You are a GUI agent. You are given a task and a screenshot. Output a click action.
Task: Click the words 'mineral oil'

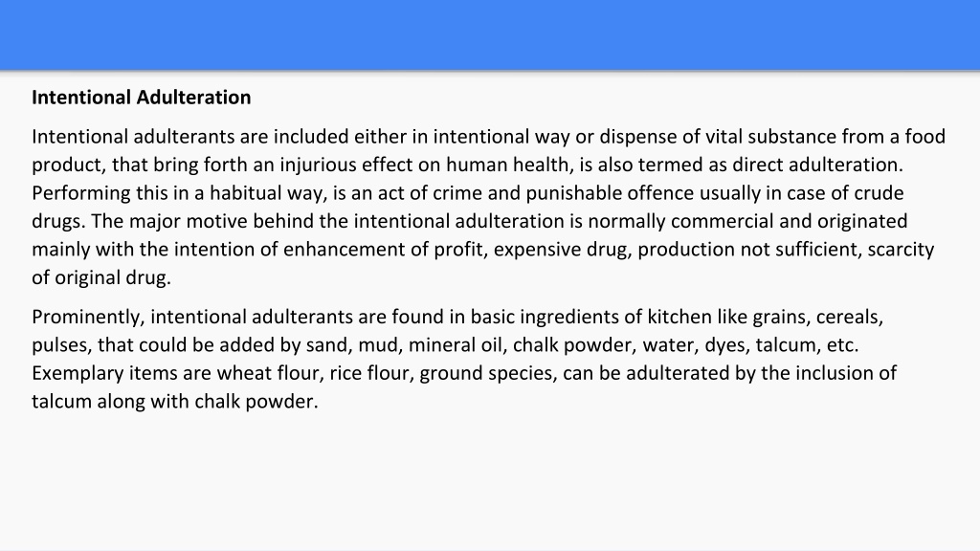pos(456,344)
